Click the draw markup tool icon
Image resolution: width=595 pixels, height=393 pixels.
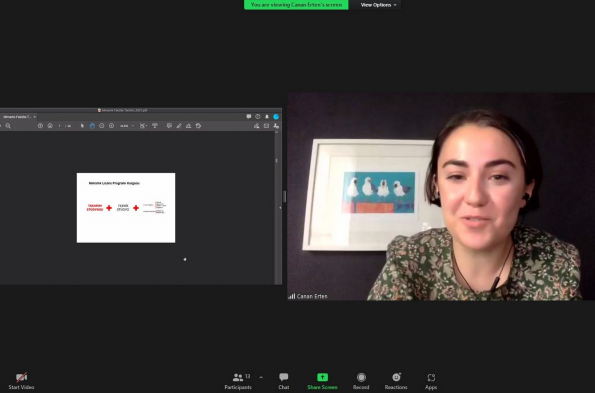tap(189, 126)
